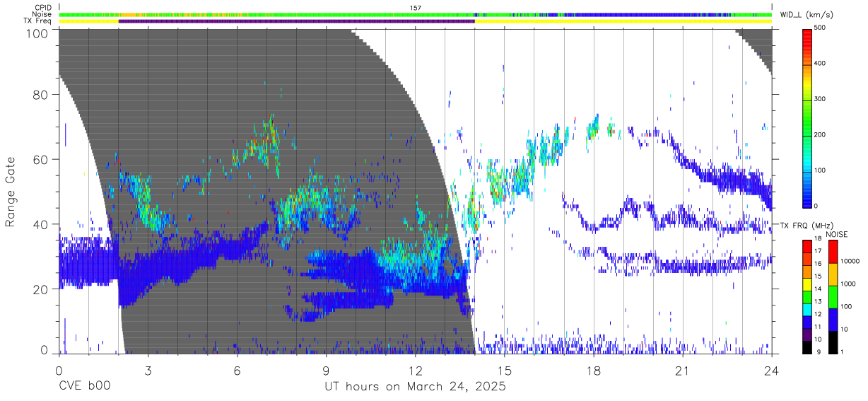Click the 0 tick on the UT hours axis
868x401 pixels.
tap(59, 370)
